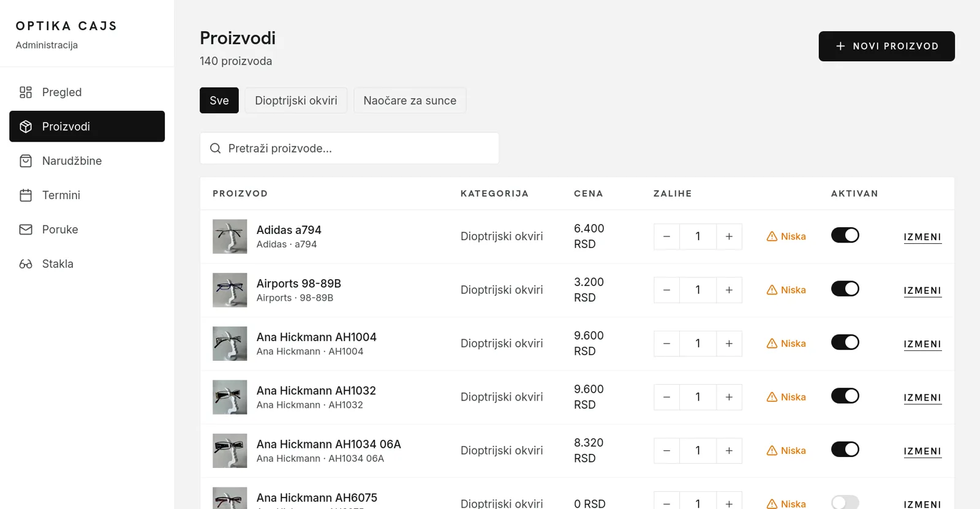The width and height of the screenshot is (980, 509).
Task: Increase stock for Ana Hickmann AH1034 06A
Action: coord(729,451)
